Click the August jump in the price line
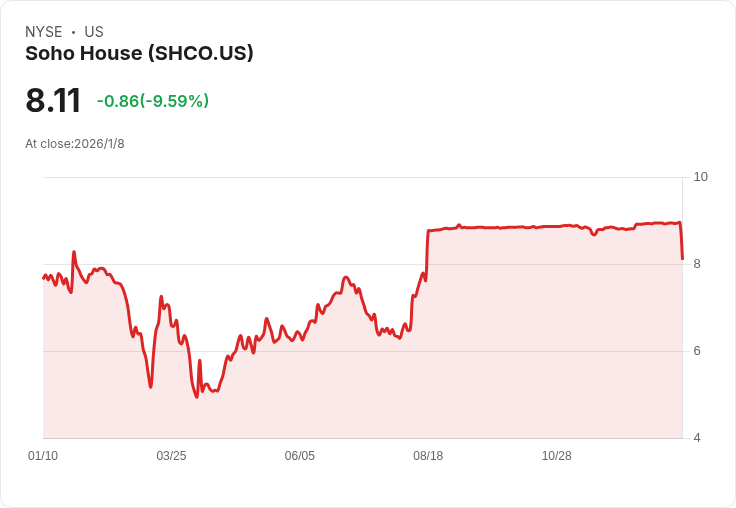 427,250
